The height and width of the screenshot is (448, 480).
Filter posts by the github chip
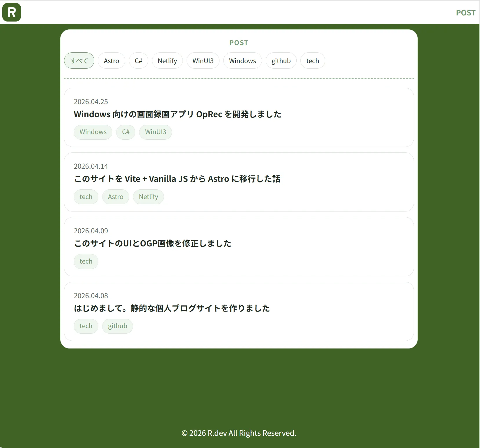(281, 61)
